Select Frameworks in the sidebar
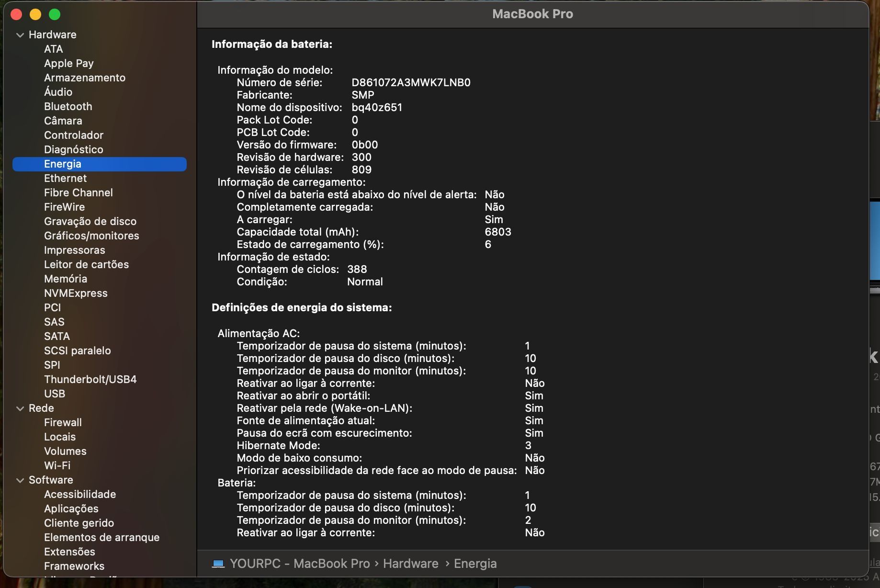The height and width of the screenshot is (588, 880). (x=74, y=566)
